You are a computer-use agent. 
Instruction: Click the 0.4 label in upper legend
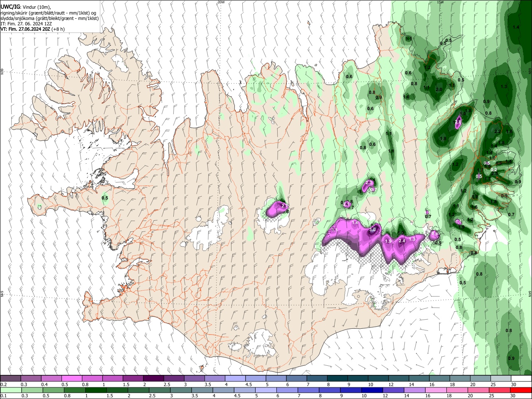tap(44, 384)
